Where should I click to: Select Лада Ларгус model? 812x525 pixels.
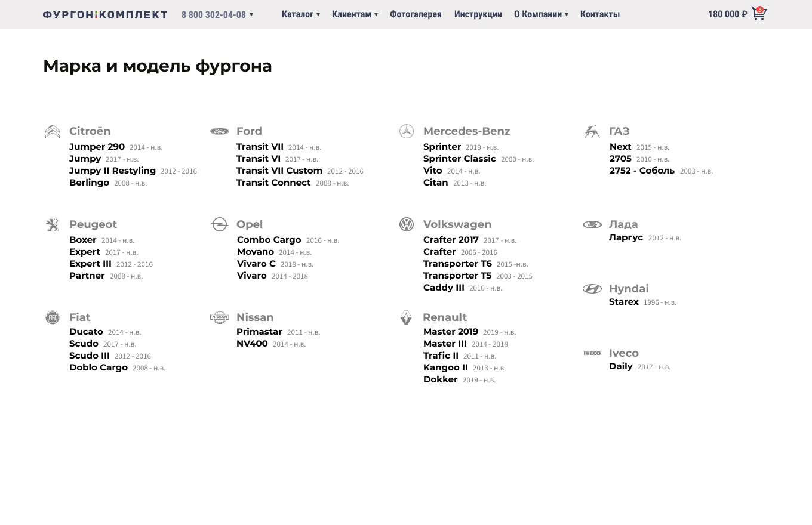pyautogui.click(x=626, y=237)
